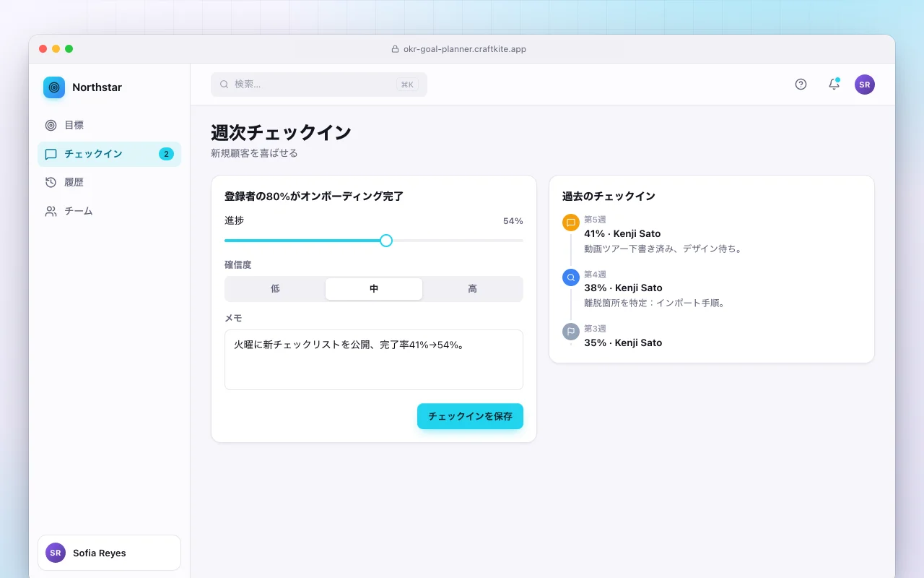Click the magnifier icon in search bar

tap(224, 85)
